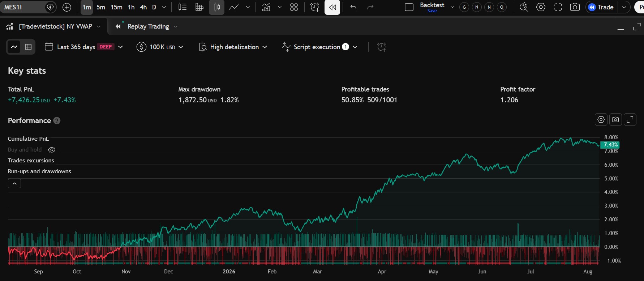Screen dimensions: 644x281
Task: Toggle the Cumulative PnL series
Action: click(x=28, y=139)
